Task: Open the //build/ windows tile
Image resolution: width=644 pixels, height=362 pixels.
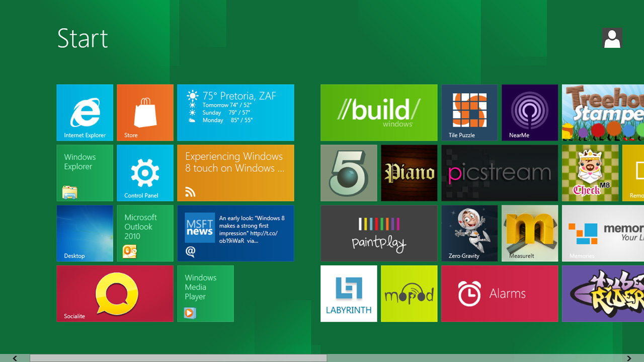Action: point(379,112)
